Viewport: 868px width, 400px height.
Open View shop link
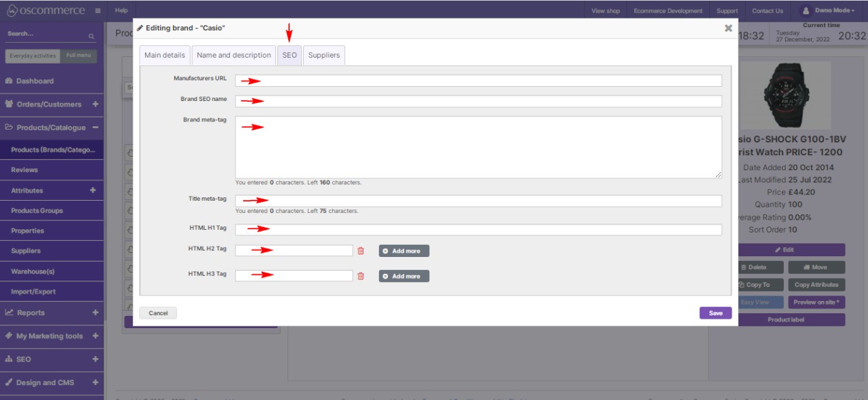pos(606,11)
